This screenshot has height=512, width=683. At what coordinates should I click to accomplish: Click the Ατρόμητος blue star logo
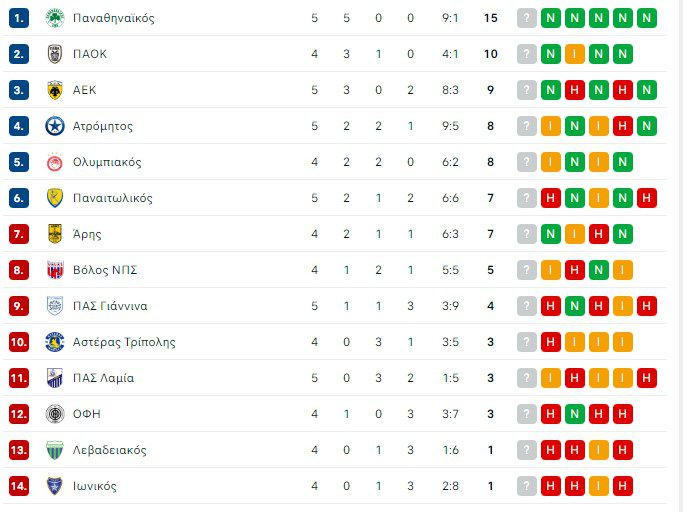point(55,126)
